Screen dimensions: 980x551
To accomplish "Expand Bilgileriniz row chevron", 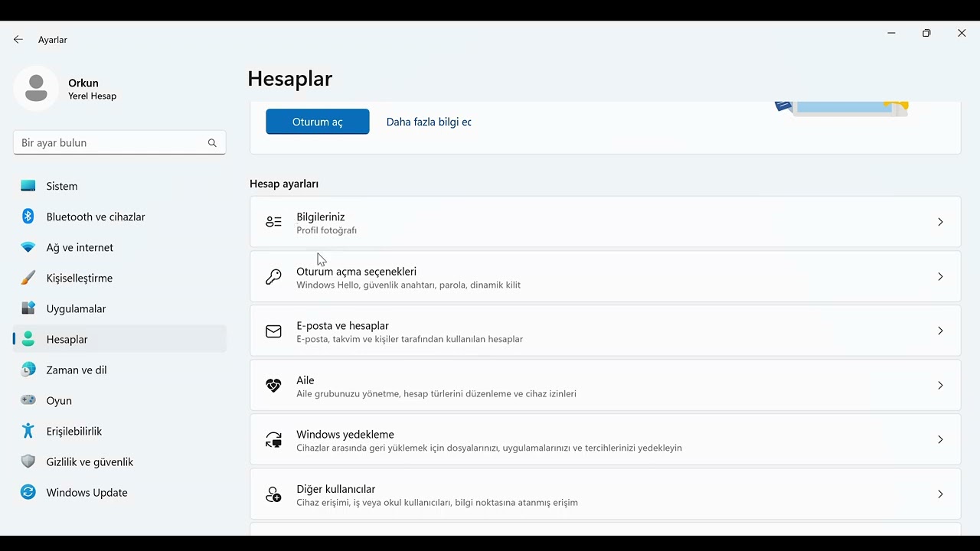I will 940,222.
